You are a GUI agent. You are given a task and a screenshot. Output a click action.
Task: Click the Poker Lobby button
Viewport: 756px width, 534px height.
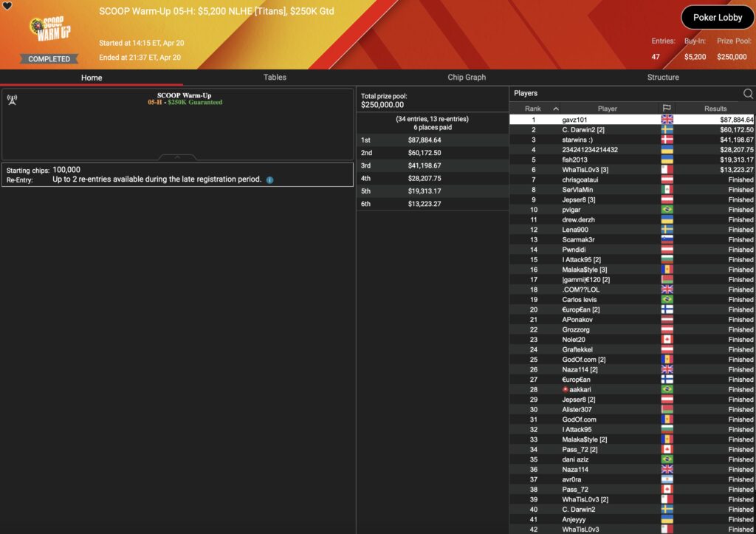point(718,18)
